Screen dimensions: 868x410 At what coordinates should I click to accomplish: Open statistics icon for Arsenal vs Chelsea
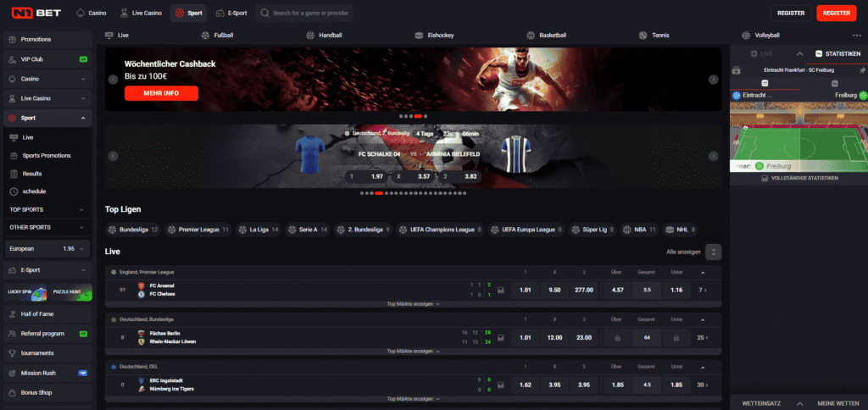click(501, 290)
